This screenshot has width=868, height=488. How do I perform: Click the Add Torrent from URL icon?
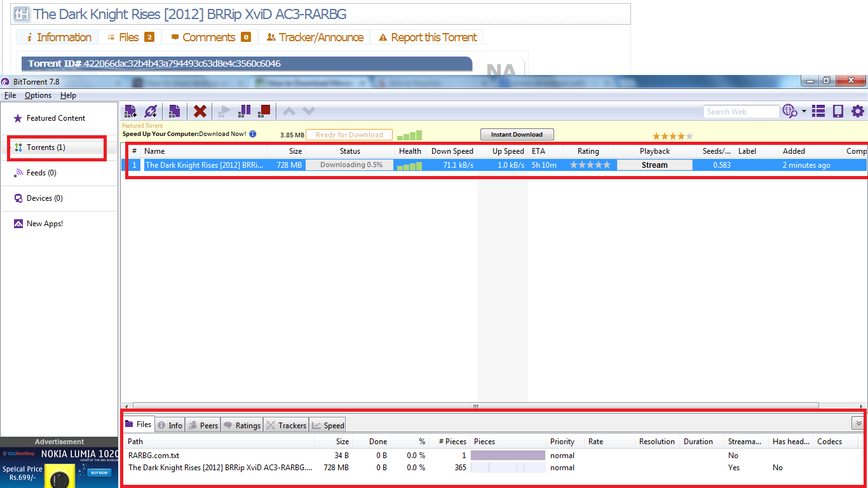151,111
